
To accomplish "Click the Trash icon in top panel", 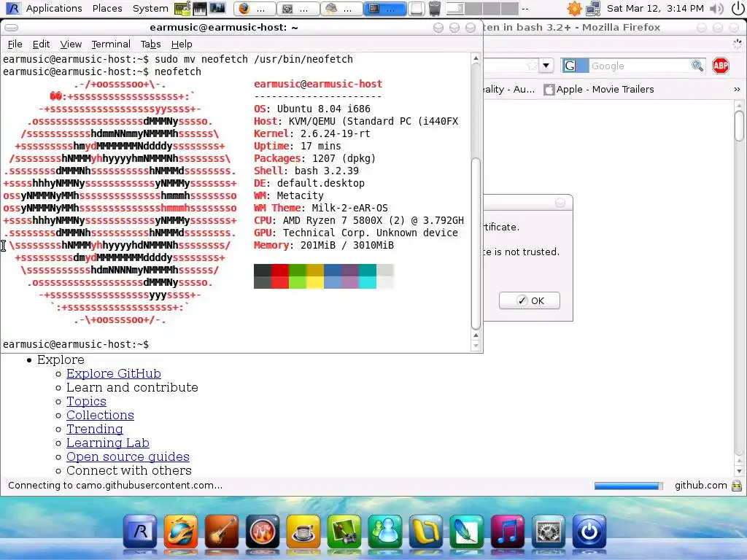I will (435, 8).
